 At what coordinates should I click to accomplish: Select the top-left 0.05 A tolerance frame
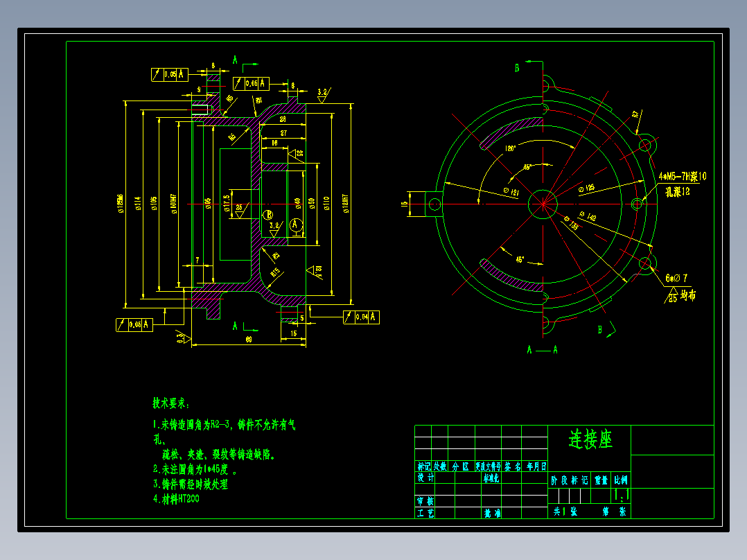pyautogui.click(x=170, y=74)
